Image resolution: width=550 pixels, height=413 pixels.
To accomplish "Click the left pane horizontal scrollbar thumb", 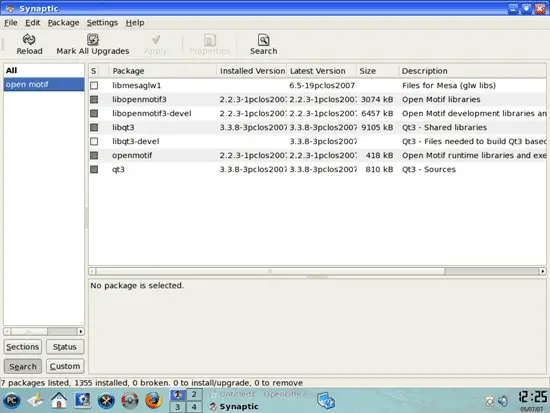I will coord(29,331).
